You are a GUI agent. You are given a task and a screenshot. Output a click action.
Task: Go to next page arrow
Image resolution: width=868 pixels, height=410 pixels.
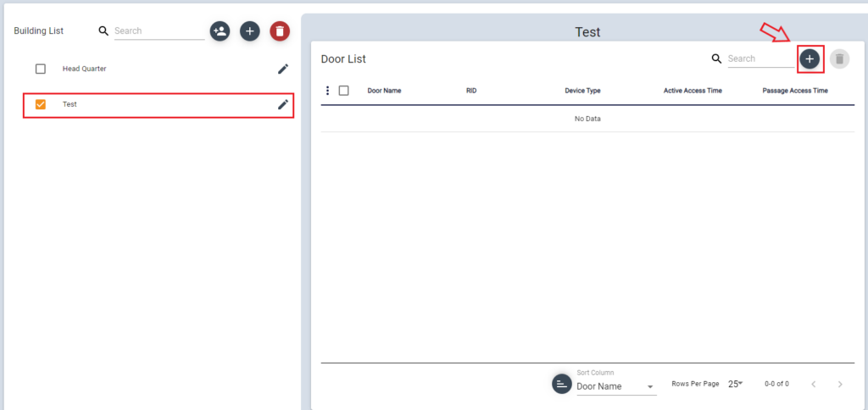tap(840, 384)
